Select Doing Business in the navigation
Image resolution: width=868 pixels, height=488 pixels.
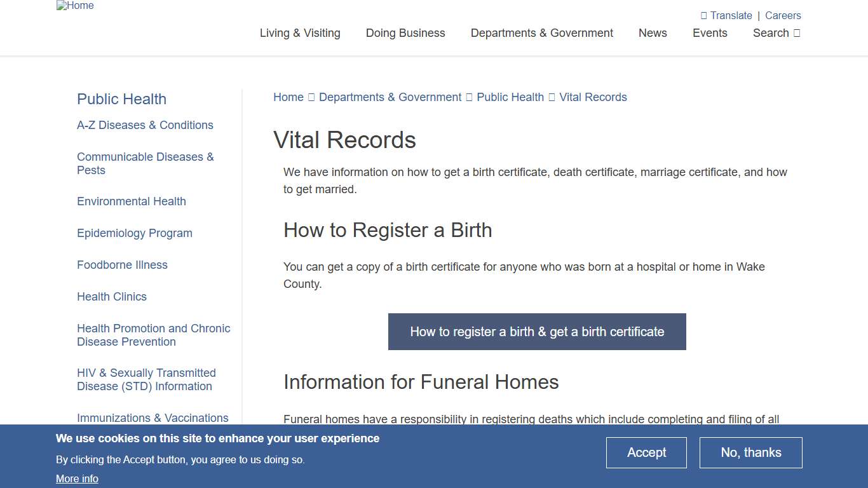[x=405, y=33]
